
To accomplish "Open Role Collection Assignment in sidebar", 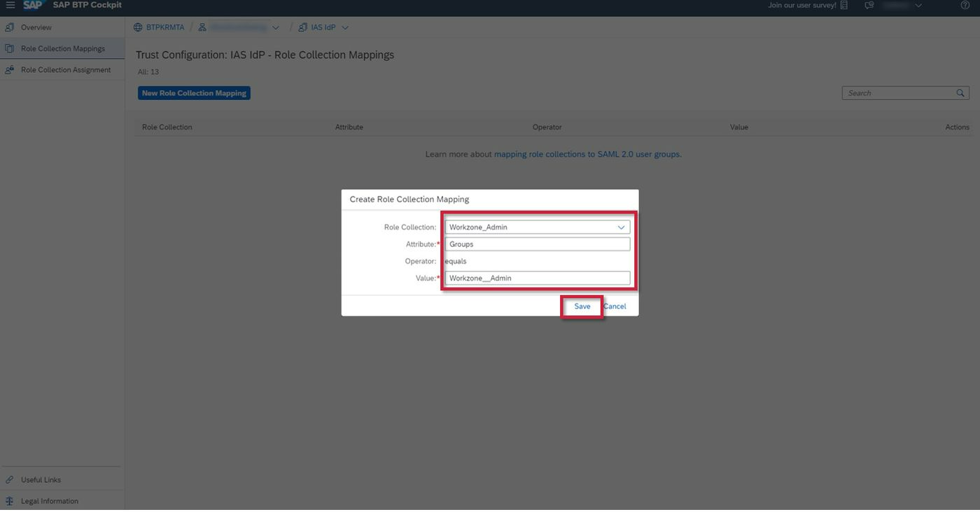I will [62, 70].
